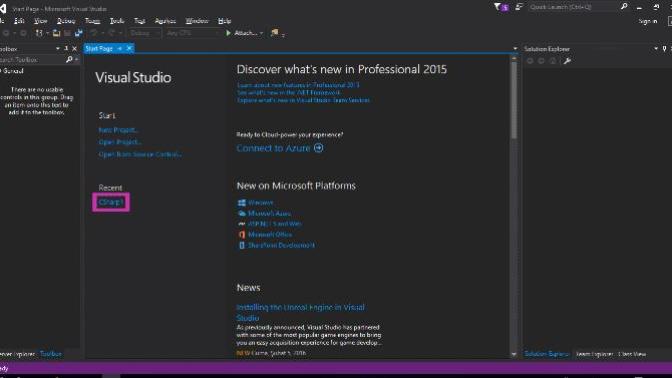
Task: Click the New Project link
Action: 118,130
